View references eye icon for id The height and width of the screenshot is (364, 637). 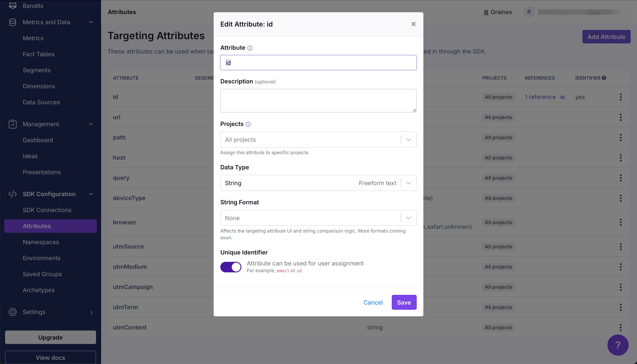point(562,97)
